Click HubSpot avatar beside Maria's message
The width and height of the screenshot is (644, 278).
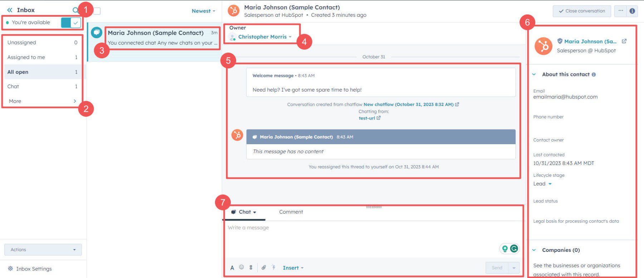click(237, 135)
